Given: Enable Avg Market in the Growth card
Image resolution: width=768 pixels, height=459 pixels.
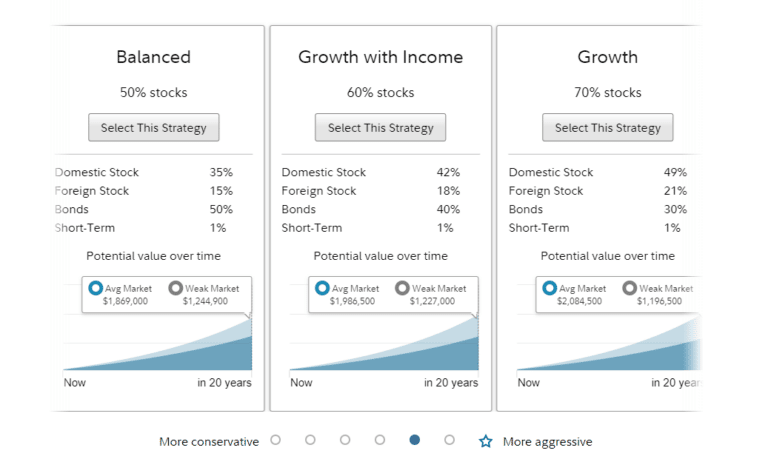Looking at the screenshot, I should pos(549,288).
